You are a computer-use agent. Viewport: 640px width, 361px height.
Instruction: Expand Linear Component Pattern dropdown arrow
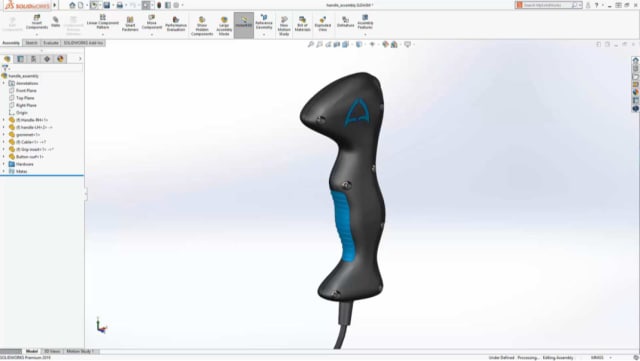pyautogui.click(x=102, y=35)
